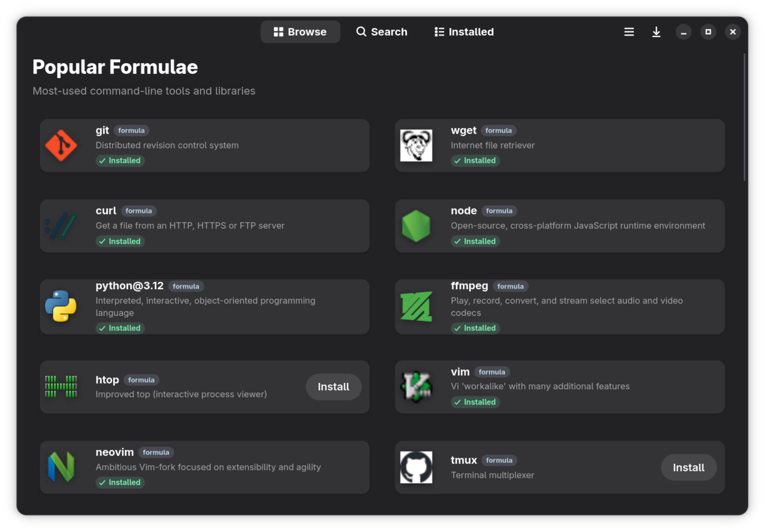Click the vim logo icon
The width and height of the screenshot is (765, 532).
[x=416, y=387]
